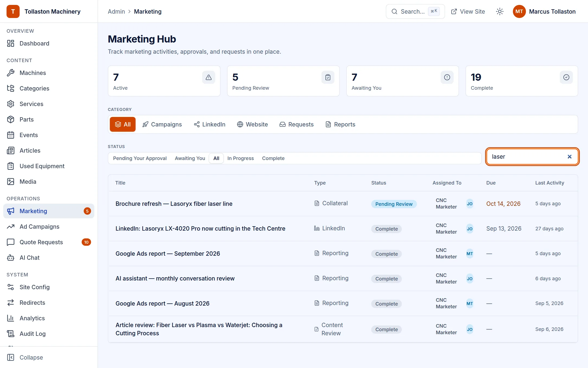Click the Machines wrench icon
Viewport: 588px width, 368px height.
pos(11,73)
